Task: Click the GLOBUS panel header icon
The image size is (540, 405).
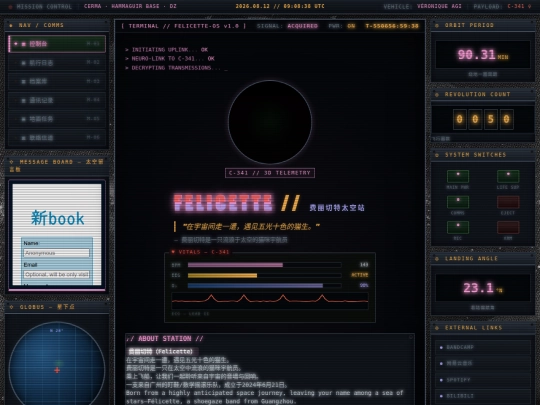Action: tap(11, 307)
